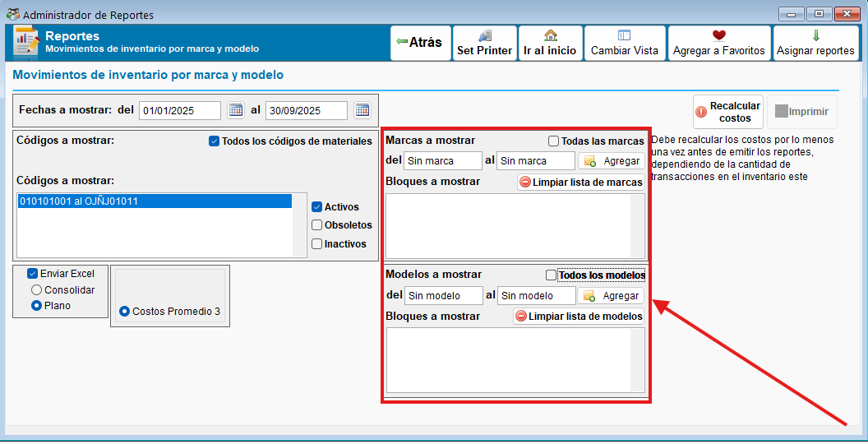This screenshot has height=444, width=868.
Task: Click end date field 30/09/2025
Action: click(307, 111)
